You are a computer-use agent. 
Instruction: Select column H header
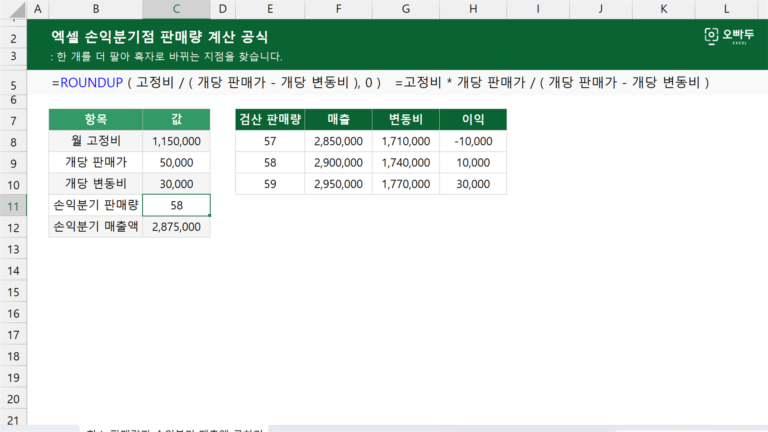pyautogui.click(x=473, y=9)
